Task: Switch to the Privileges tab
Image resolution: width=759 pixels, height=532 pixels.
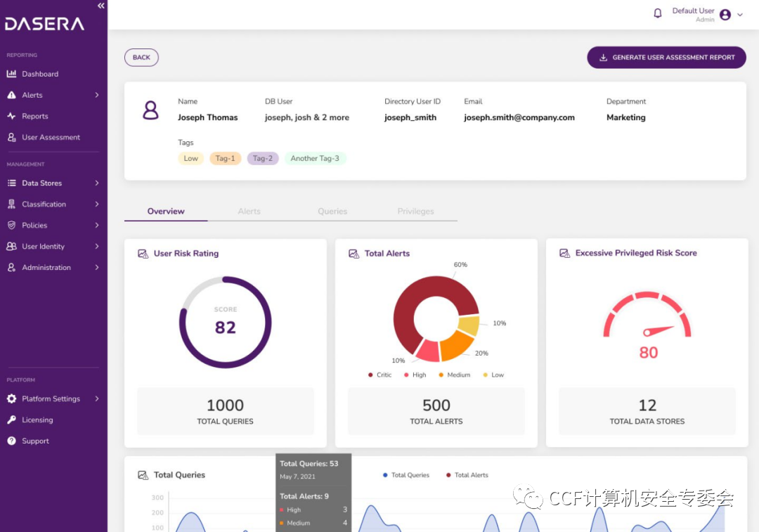Action: tap(416, 212)
